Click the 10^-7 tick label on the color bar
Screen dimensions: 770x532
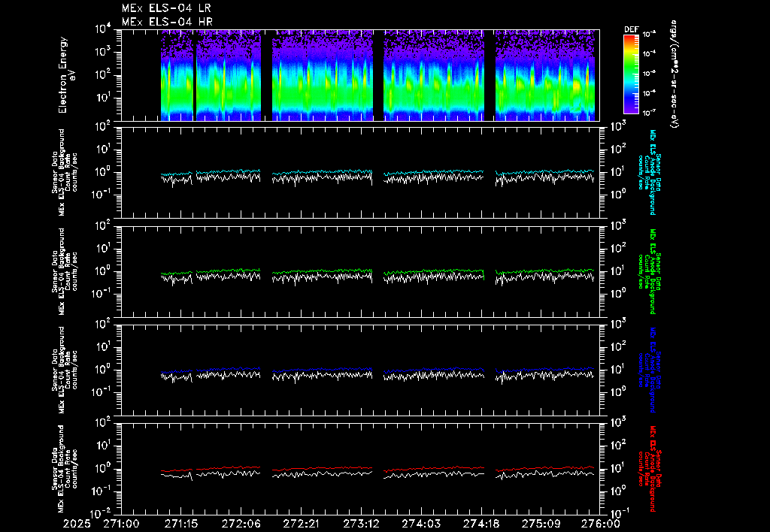click(649, 113)
